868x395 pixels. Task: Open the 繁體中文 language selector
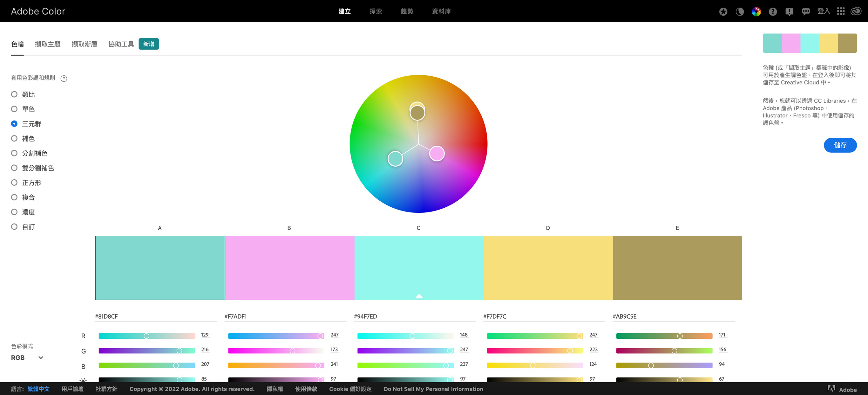pyautogui.click(x=38, y=389)
